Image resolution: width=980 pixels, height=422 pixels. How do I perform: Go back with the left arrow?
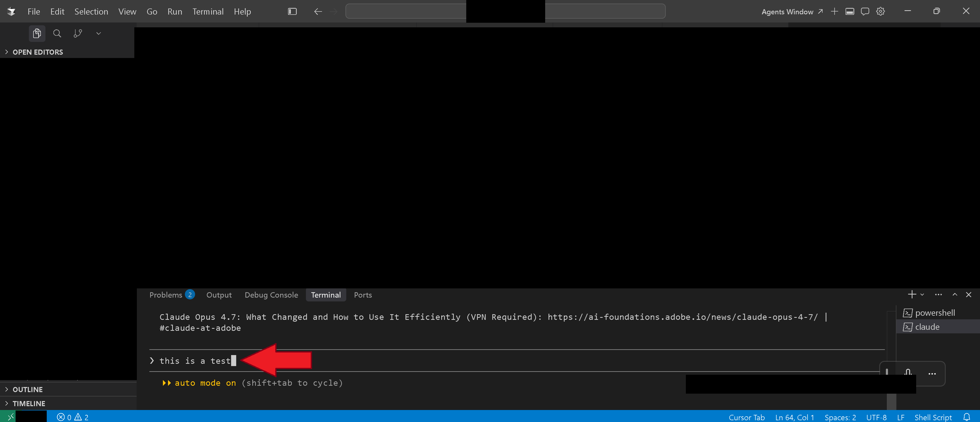tap(318, 11)
